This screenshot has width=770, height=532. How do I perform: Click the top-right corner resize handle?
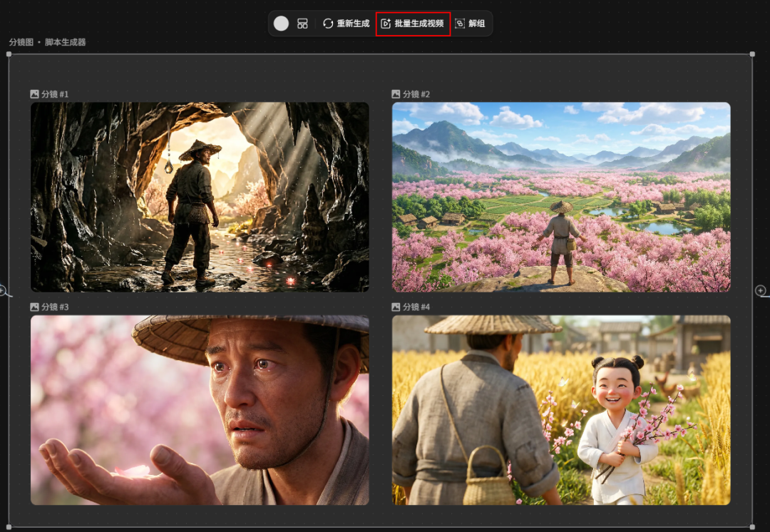click(752, 54)
